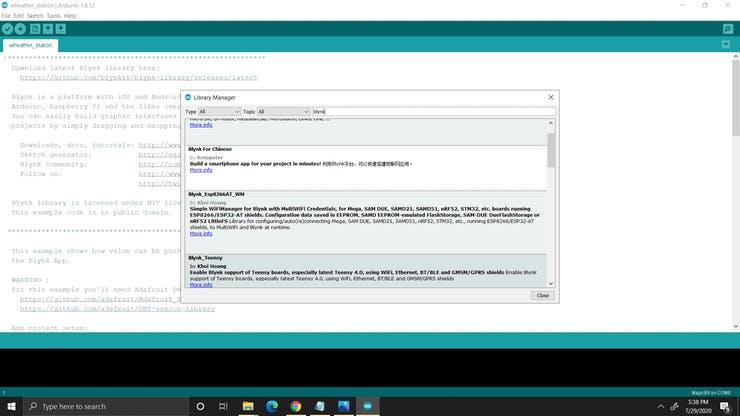Open More info for Blynk For Chinese

(201, 170)
